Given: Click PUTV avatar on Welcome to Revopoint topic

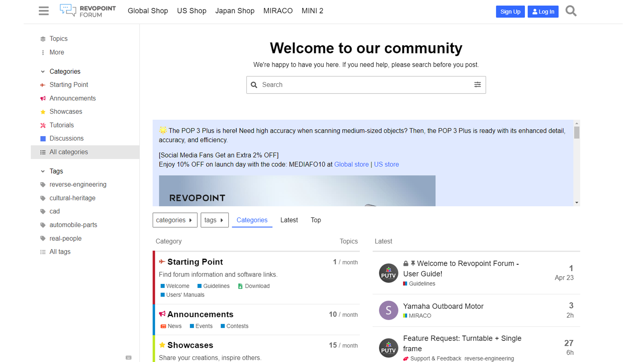Looking at the screenshot, I should [388, 273].
